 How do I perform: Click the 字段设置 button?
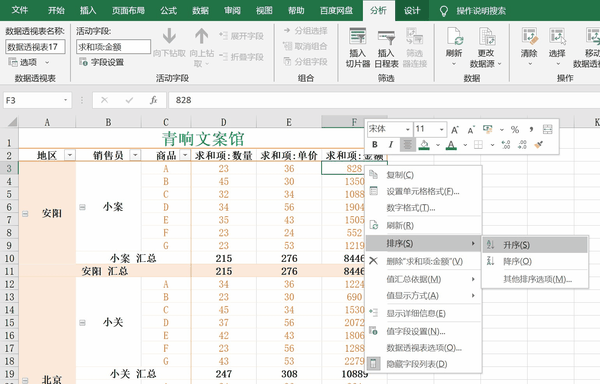[101, 62]
